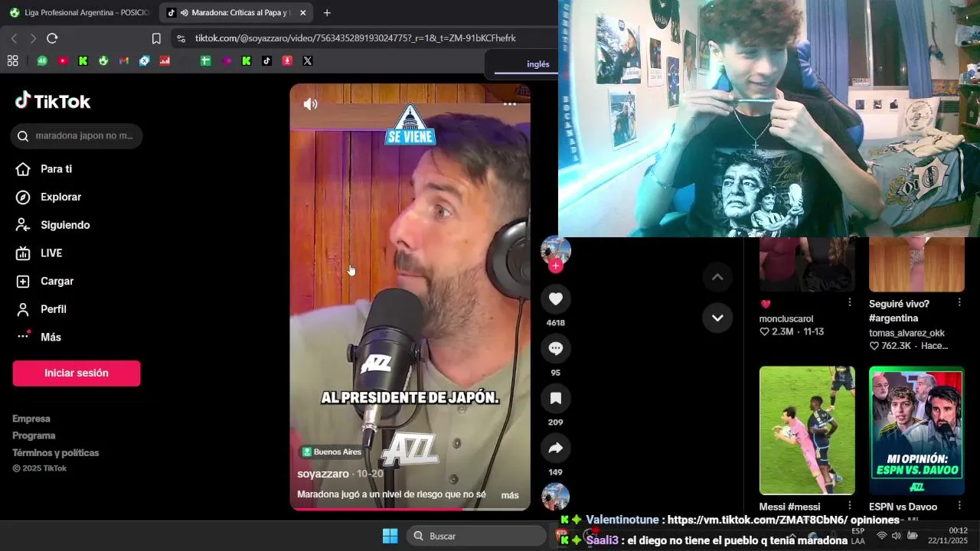The height and width of the screenshot is (551, 980).
Task: Open the browser apps grid icon
Action: pyautogui.click(x=12, y=60)
